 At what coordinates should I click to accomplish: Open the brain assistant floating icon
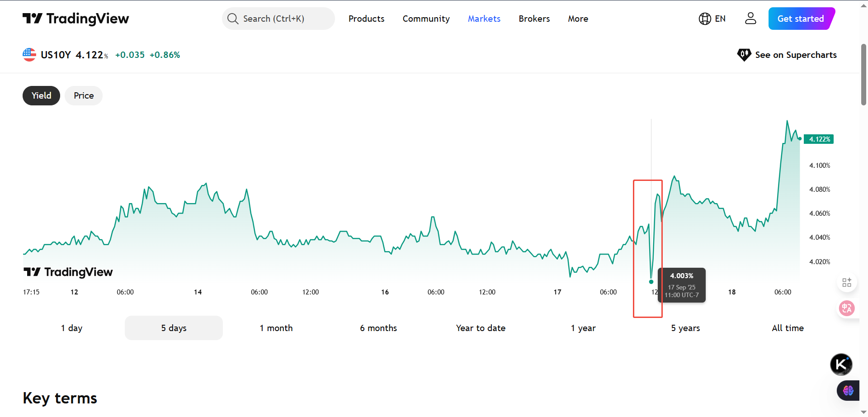point(848,390)
